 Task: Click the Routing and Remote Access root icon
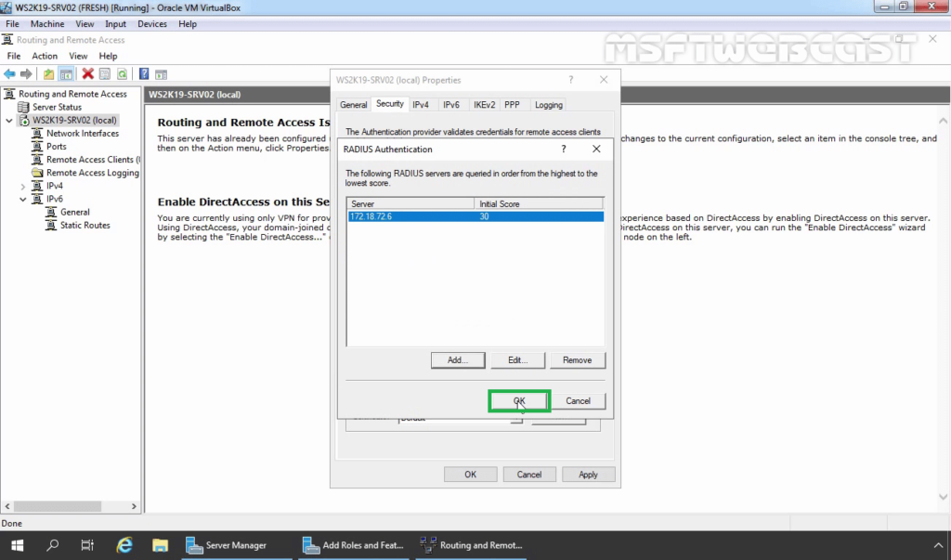[9, 94]
